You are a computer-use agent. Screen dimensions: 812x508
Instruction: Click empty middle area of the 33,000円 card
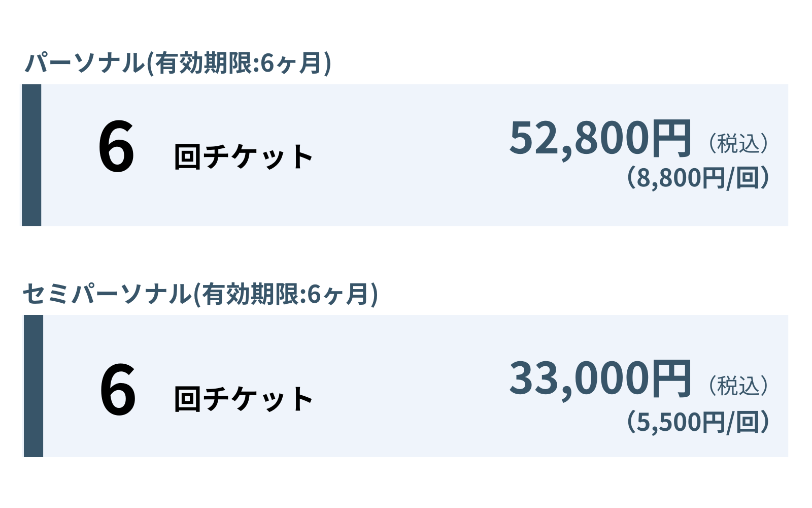(x=406, y=386)
